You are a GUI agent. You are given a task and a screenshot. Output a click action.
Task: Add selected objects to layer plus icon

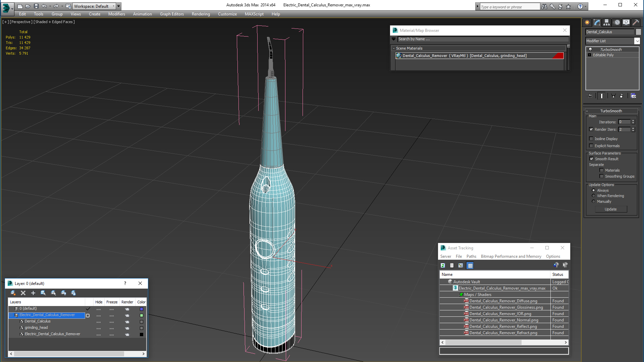pyautogui.click(x=33, y=293)
